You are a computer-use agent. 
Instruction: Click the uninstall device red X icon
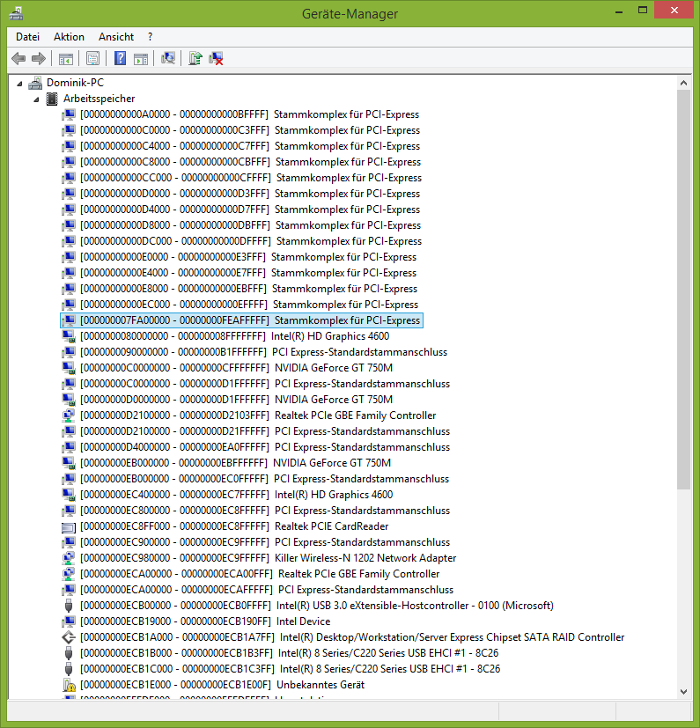[x=216, y=58]
